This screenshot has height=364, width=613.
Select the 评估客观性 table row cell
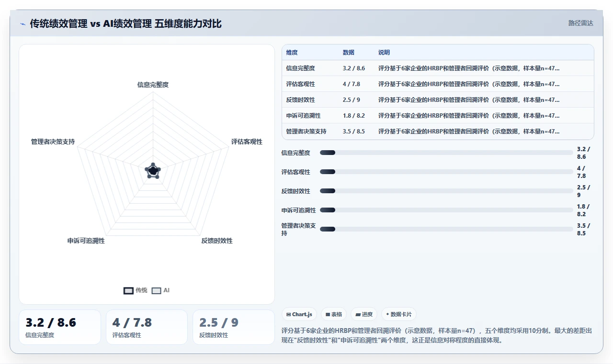(x=300, y=84)
